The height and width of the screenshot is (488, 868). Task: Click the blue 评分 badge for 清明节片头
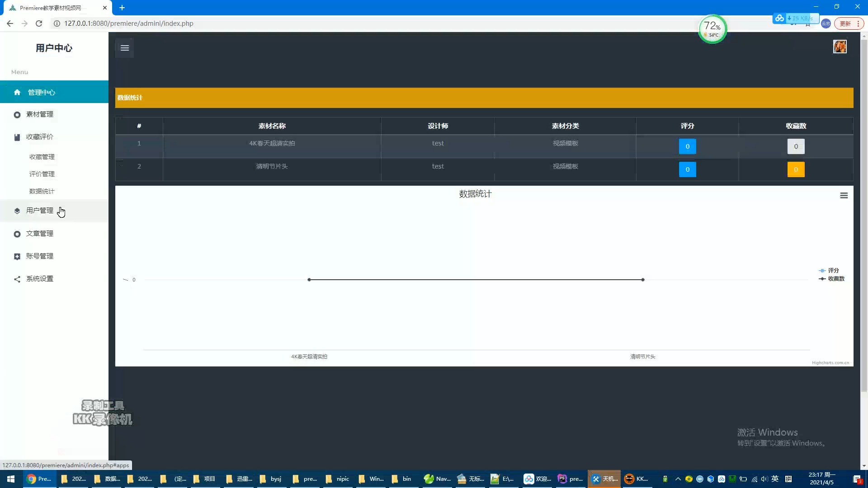tap(687, 169)
